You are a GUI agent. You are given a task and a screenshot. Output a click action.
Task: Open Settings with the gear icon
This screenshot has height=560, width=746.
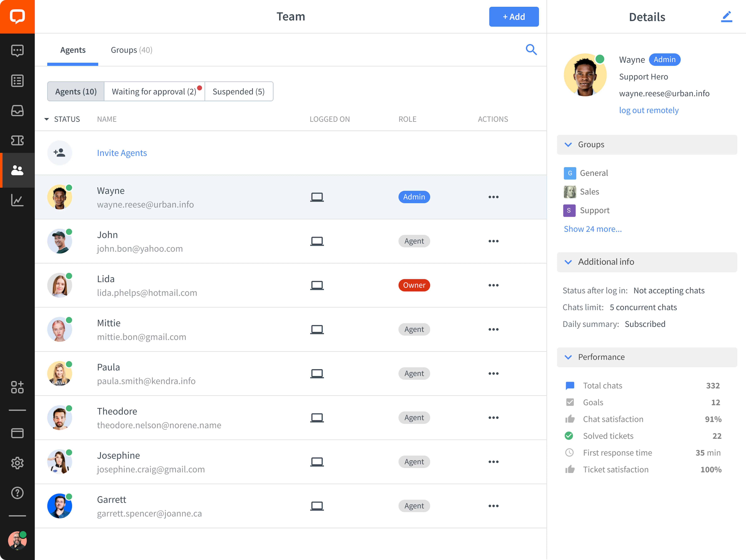(17, 463)
